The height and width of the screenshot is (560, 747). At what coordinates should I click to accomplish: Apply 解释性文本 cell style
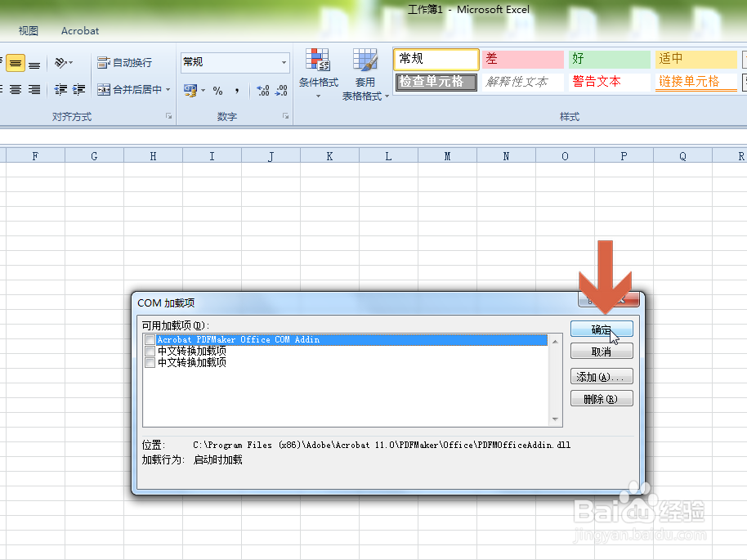pyautogui.click(x=522, y=82)
